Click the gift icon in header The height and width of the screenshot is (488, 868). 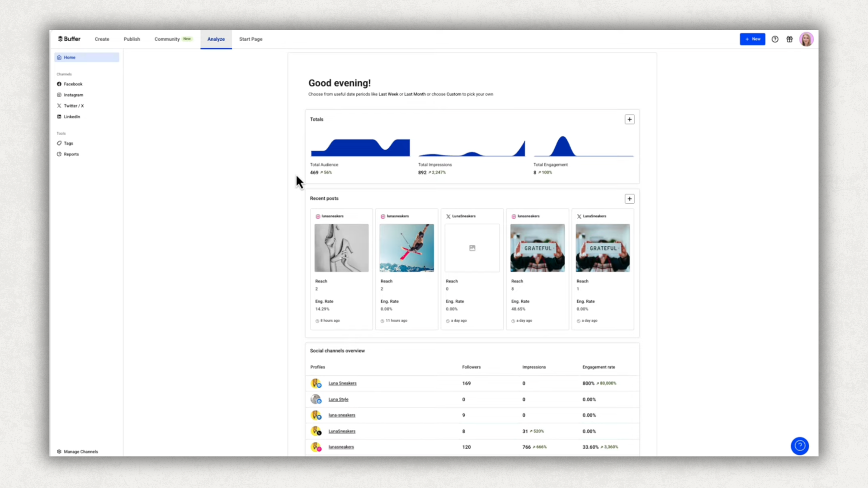click(x=789, y=39)
